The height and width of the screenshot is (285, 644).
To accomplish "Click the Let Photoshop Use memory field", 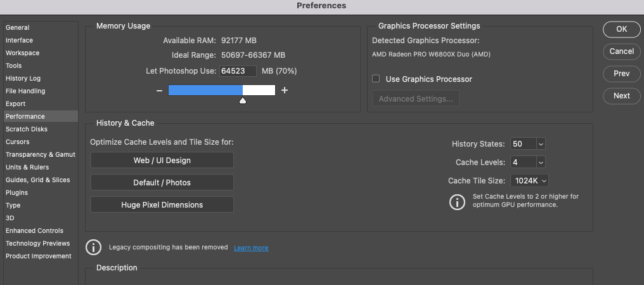I will [238, 71].
